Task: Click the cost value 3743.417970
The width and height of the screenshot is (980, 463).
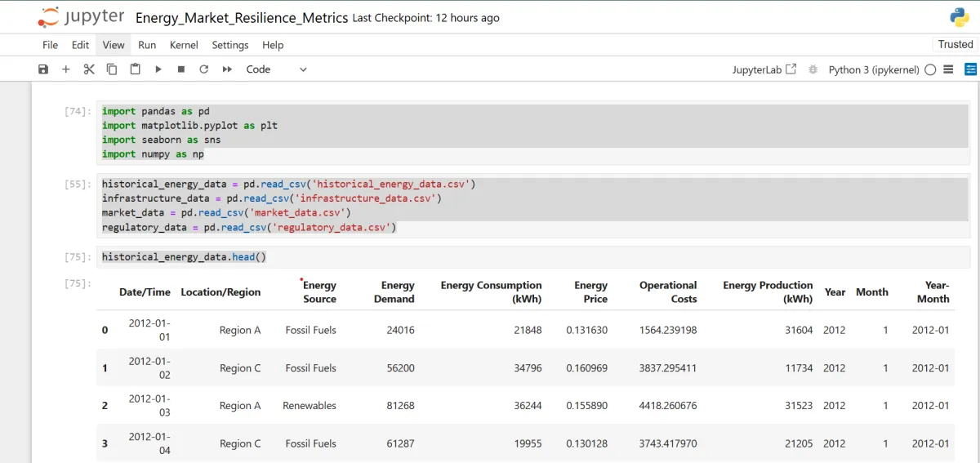Action: pyautogui.click(x=668, y=443)
